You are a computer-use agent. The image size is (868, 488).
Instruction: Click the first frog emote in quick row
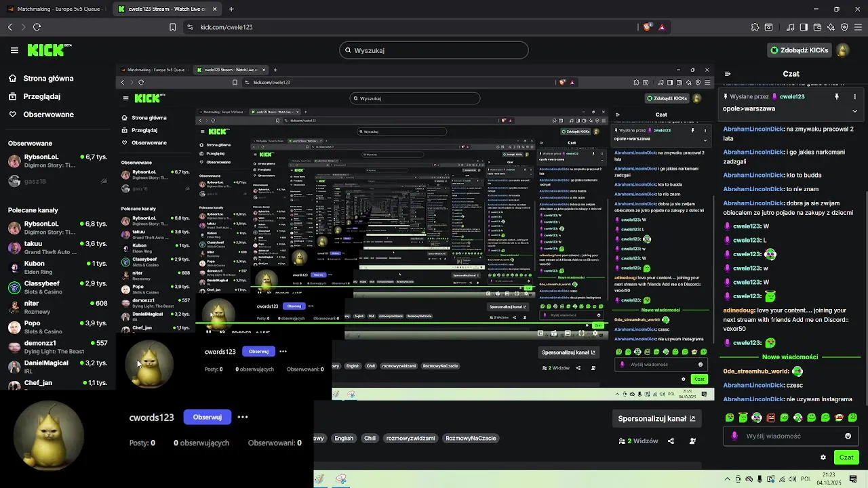pyautogui.click(x=730, y=418)
